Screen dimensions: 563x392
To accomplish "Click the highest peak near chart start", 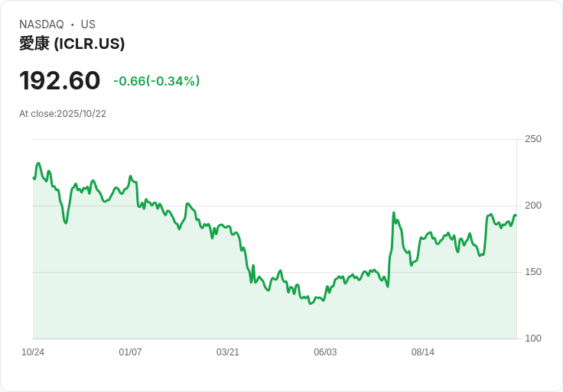I will 38,164.
